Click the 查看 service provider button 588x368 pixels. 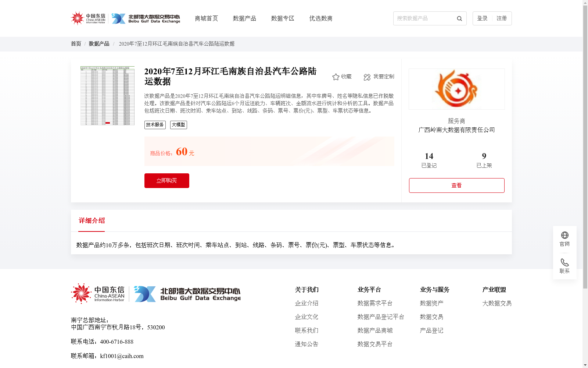pyautogui.click(x=457, y=185)
